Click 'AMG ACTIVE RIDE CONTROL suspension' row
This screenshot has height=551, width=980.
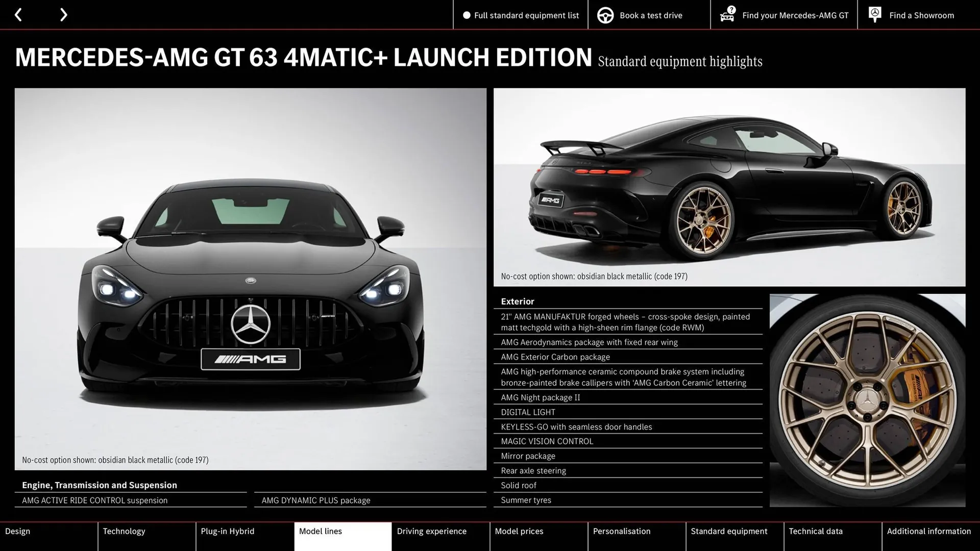[x=131, y=500]
